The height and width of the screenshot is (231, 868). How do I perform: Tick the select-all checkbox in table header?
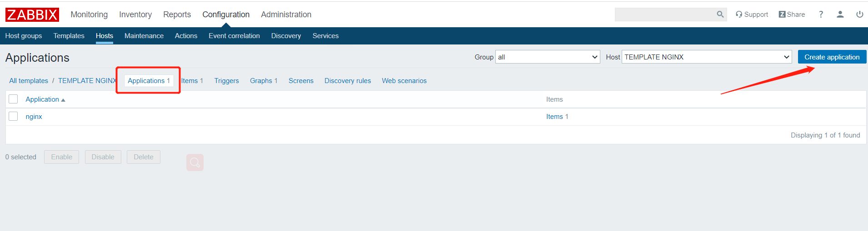[x=13, y=99]
